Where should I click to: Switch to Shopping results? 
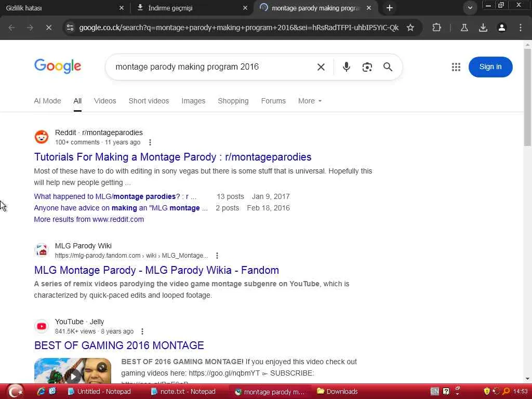coord(233,101)
